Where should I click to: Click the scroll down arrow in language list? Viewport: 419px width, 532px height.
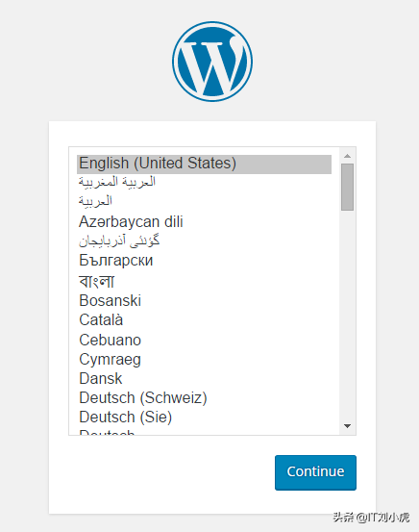click(347, 426)
